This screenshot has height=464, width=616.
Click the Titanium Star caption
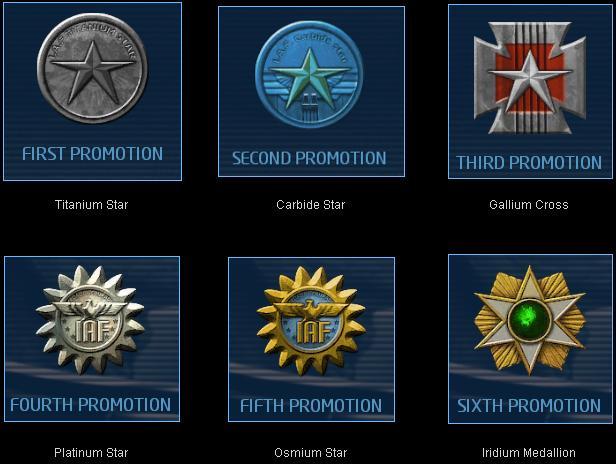92,205
